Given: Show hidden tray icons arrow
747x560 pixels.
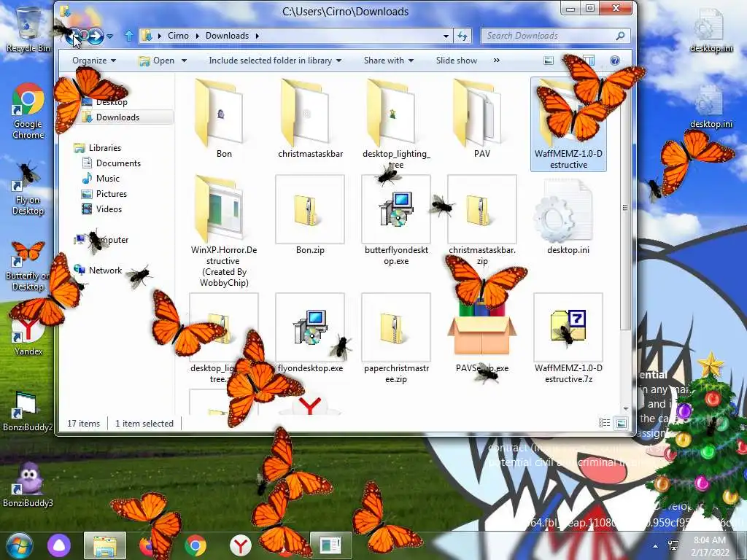Looking at the screenshot, I should [x=656, y=546].
